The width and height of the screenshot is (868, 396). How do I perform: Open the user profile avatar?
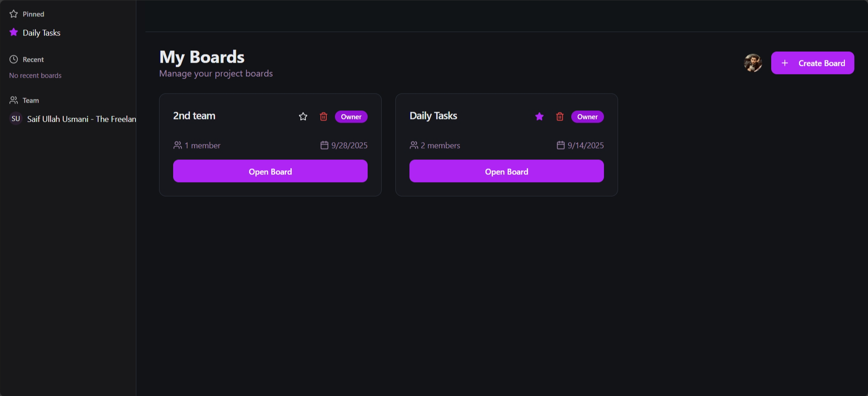coord(753,63)
